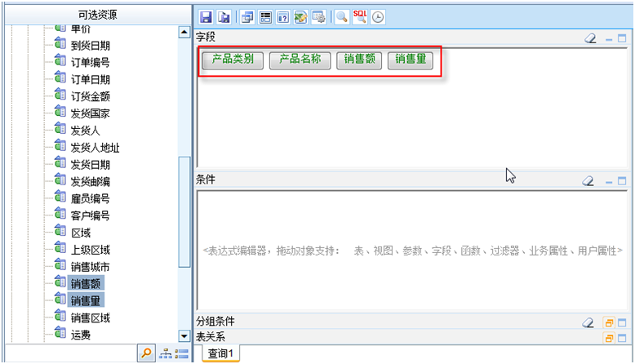Click the 产品类别 field button
The image size is (635, 364).
[x=233, y=60]
